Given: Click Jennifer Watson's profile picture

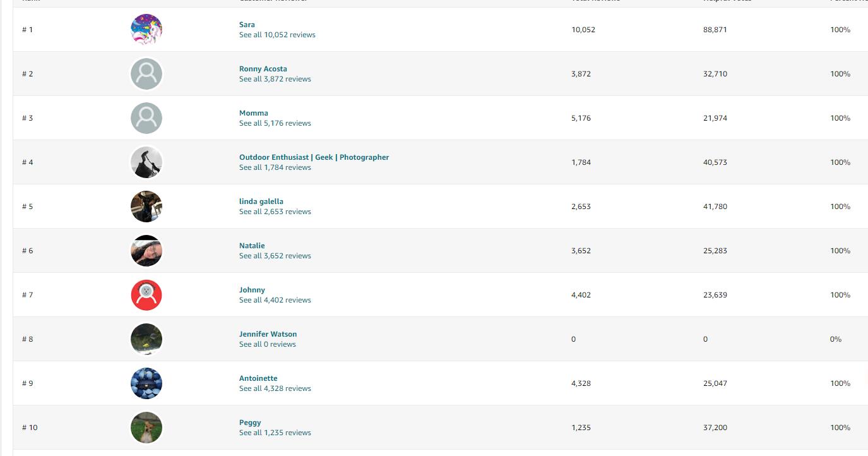Looking at the screenshot, I should coord(146,339).
